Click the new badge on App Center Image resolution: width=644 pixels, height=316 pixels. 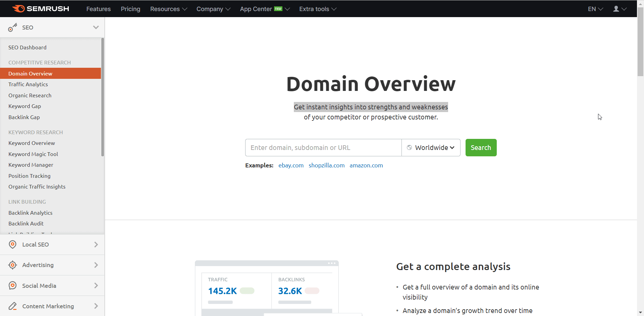click(278, 9)
